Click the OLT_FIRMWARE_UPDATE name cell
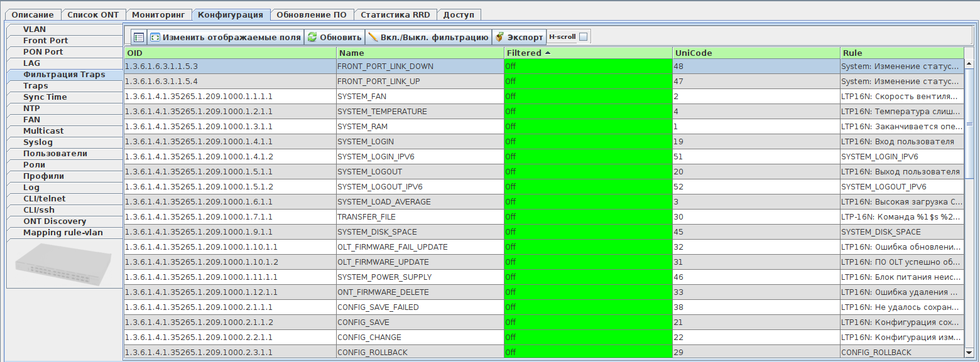This screenshot has width=980, height=362. coord(420,262)
